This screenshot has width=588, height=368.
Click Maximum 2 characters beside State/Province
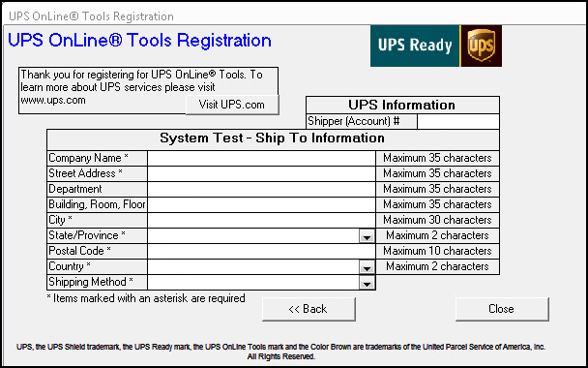pos(437,235)
